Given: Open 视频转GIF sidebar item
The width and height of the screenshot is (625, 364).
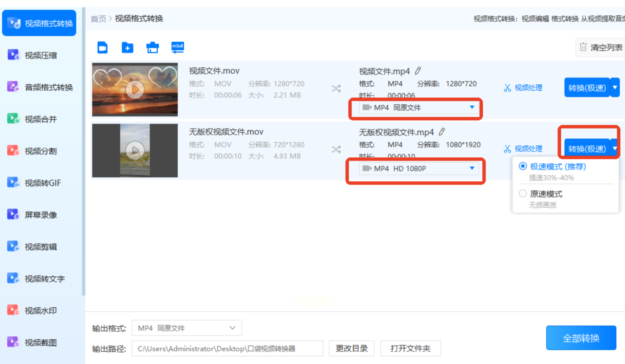Looking at the screenshot, I should 42,183.
